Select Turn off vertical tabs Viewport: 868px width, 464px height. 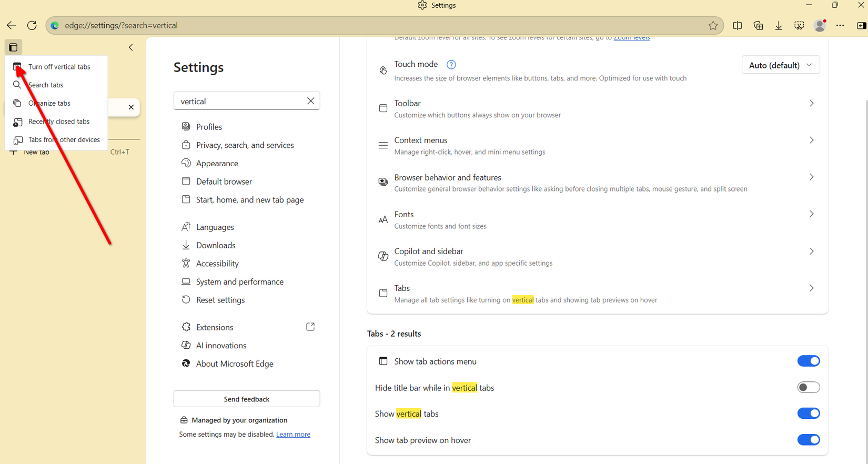click(56, 67)
